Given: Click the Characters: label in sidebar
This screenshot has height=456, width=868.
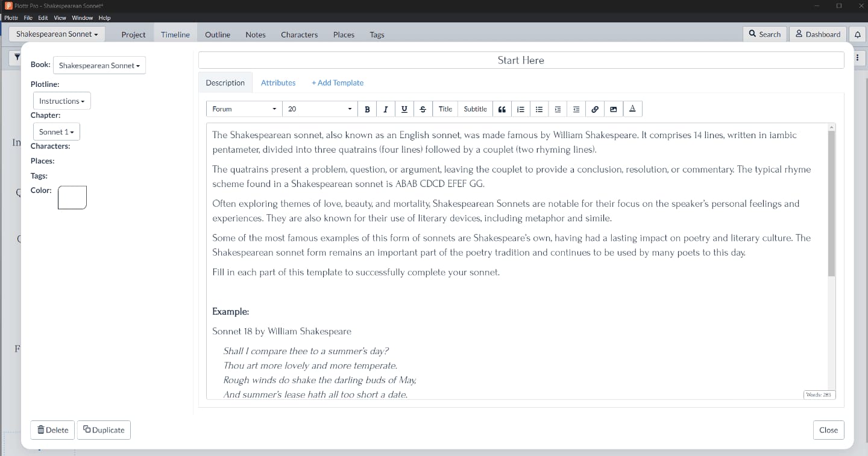Looking at the screenshot, I should (50, 146).
